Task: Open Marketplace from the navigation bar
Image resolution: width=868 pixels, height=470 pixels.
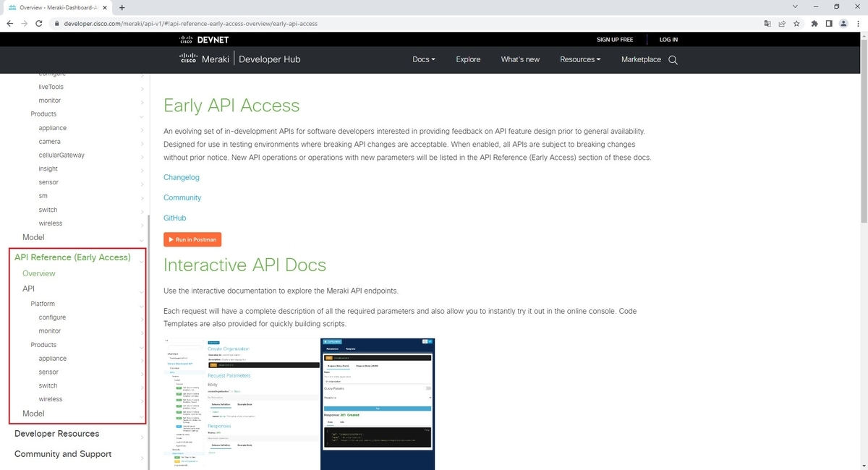Action: (x=641, y=59)
